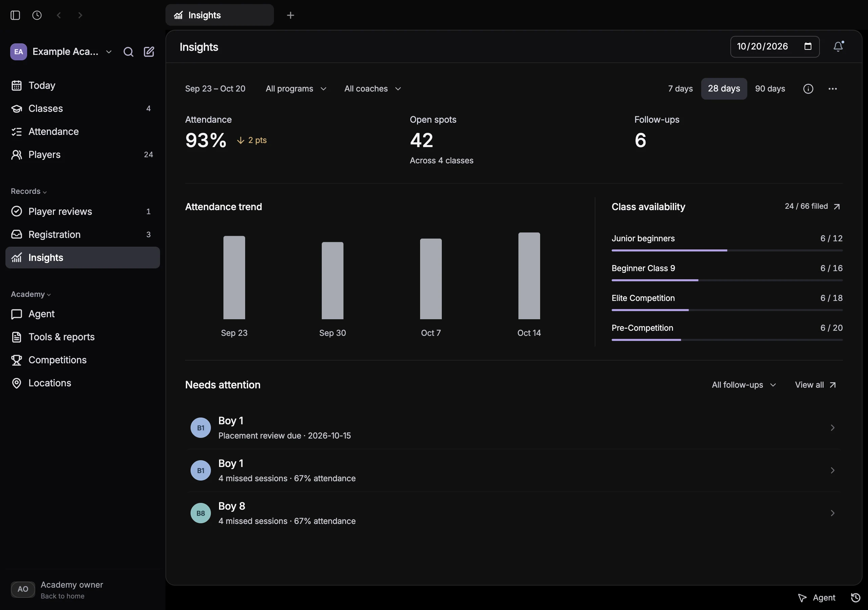The image size is (868, 610).
Task: Open Tools & reports
Action: pos(82,337)
